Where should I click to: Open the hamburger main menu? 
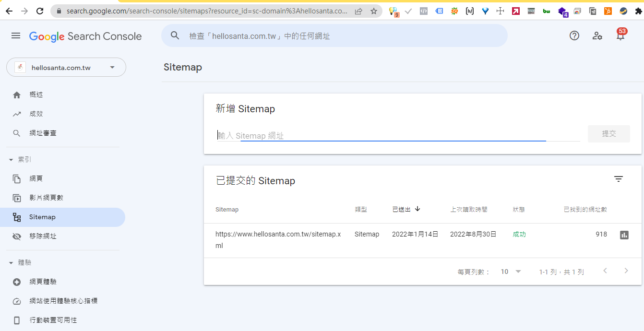coord(16,36)
